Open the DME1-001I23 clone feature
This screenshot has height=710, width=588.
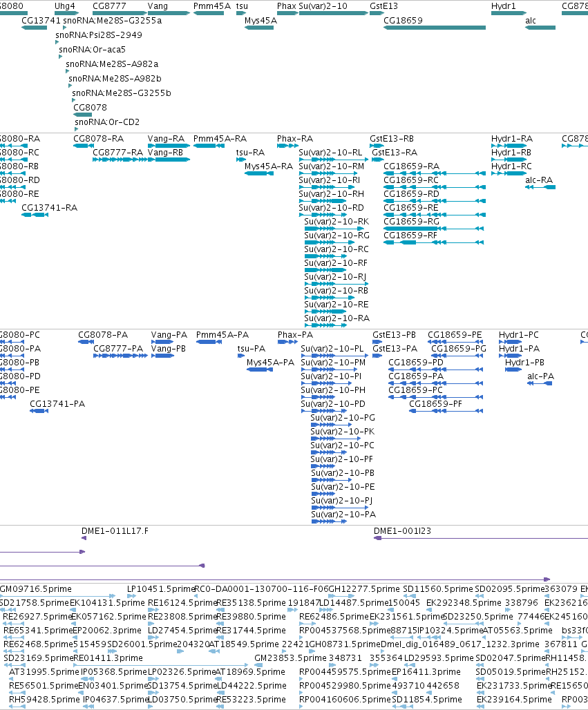click(481, 538)
